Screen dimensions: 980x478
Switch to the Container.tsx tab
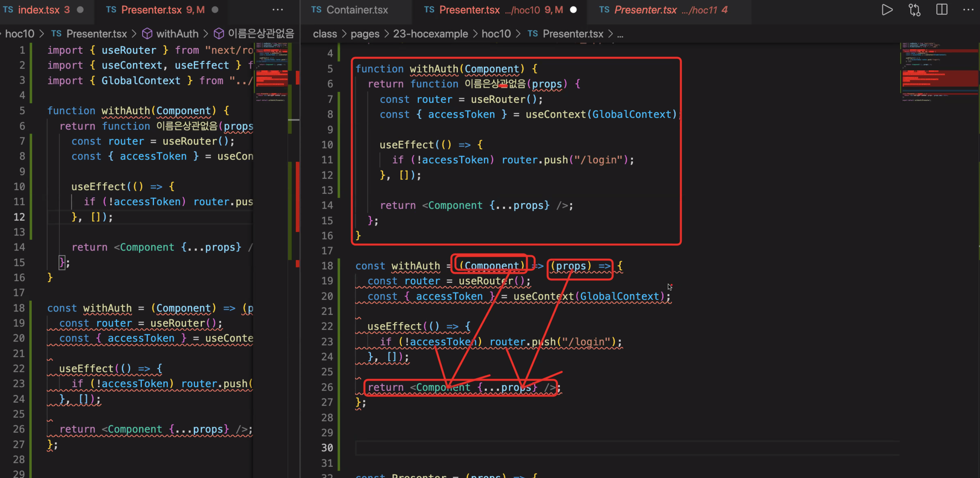[x=357, y=10]
